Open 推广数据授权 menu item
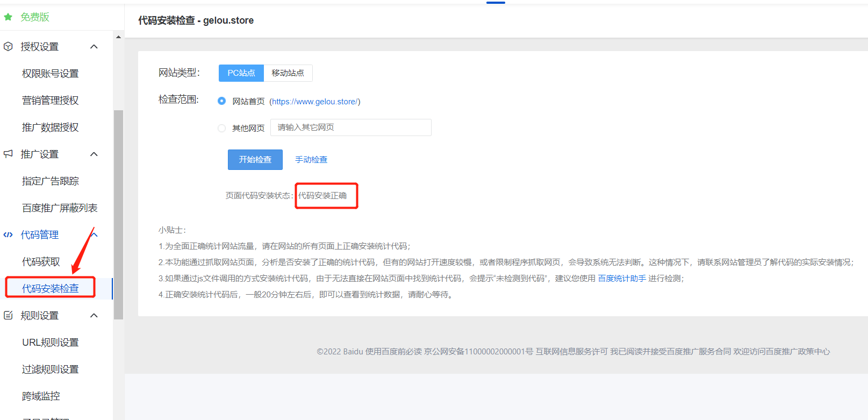This screenshot has height=420, width=868. tap(51, 127)
